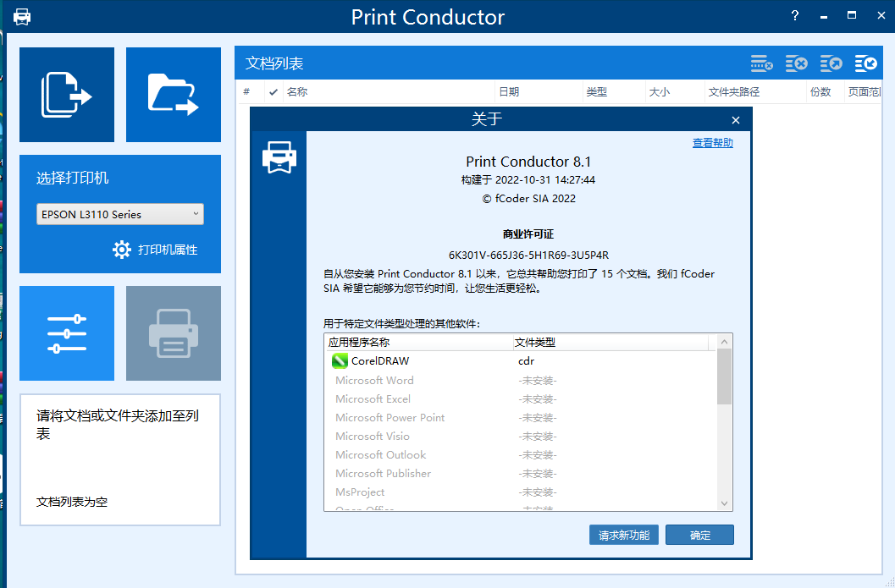
Task: Click import list icon with down-left arrow
Action: (865, 63)
